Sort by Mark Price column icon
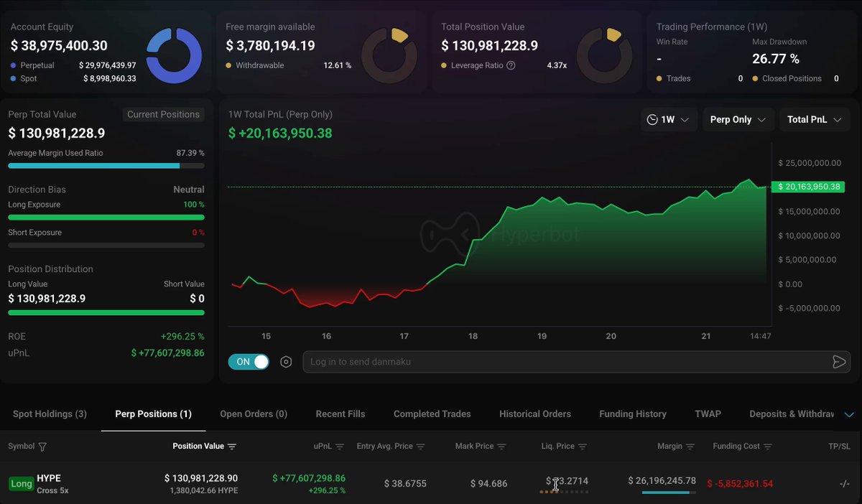Image resolution: width=862 pixels, height=504 pixels. (502, 447)
